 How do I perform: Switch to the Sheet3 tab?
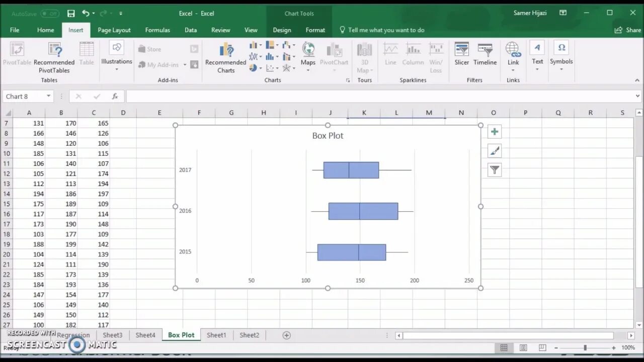[113, 335]
